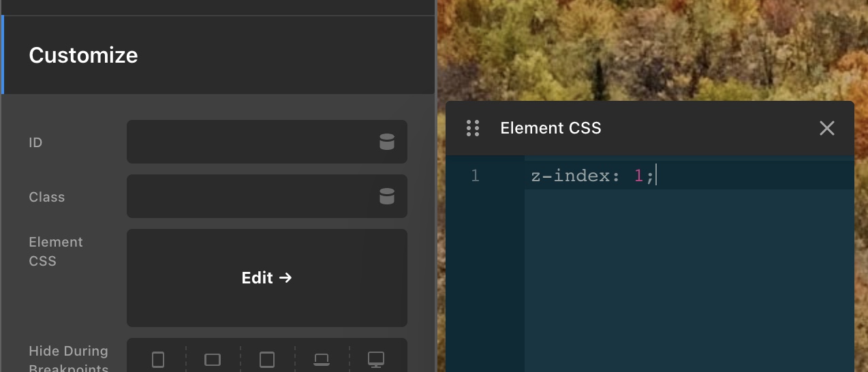Toggle hide on portrait tablet breakpoint
The height and width of the screenshot is (372, 868).
[267, 359]
